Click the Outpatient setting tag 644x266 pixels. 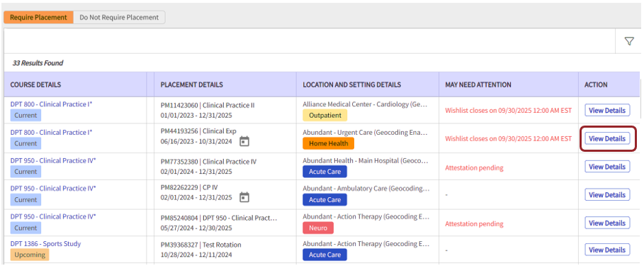tap(325, 115)
